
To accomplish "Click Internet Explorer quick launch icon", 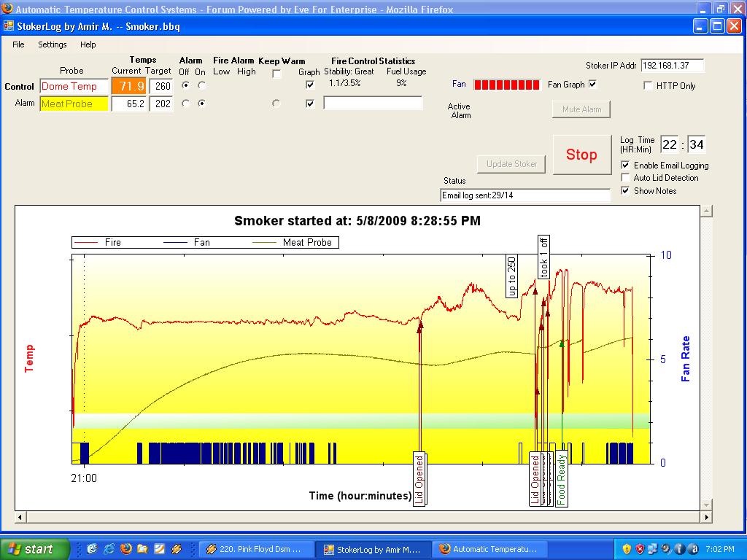I will point(109,549).
